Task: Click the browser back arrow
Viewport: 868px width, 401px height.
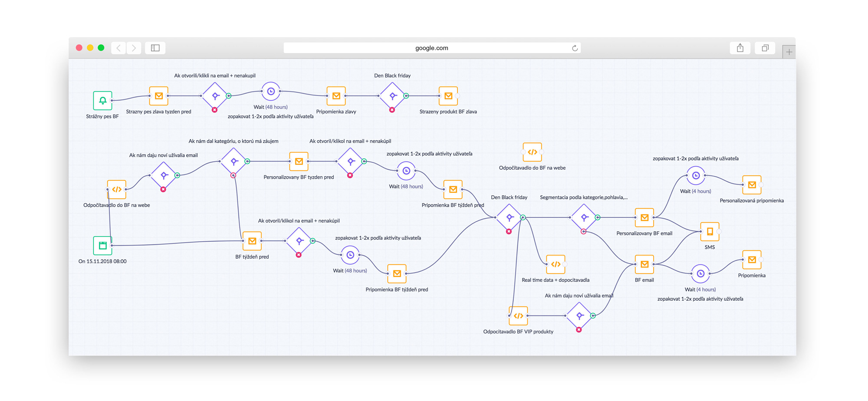Action: point(119,48)
